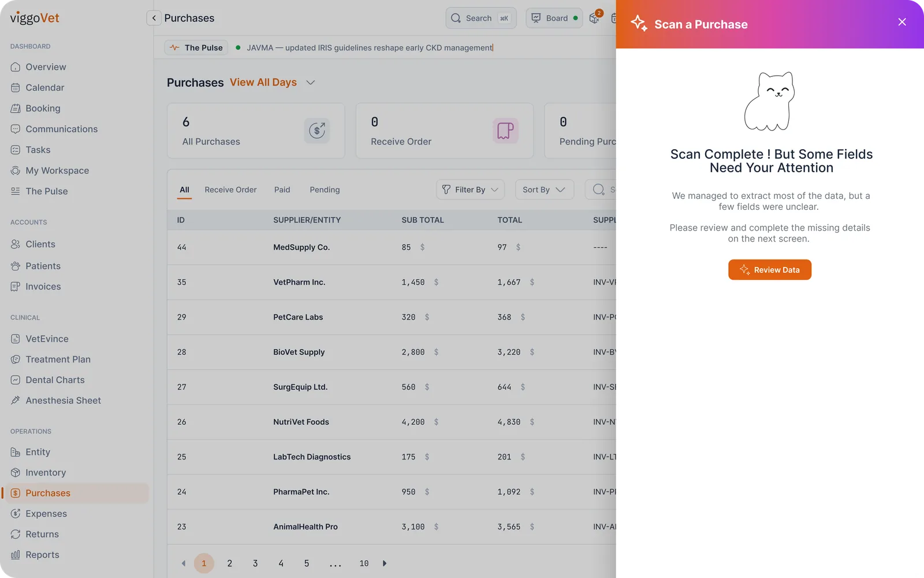
Task: Open Reports page
Action: [35, 555]
